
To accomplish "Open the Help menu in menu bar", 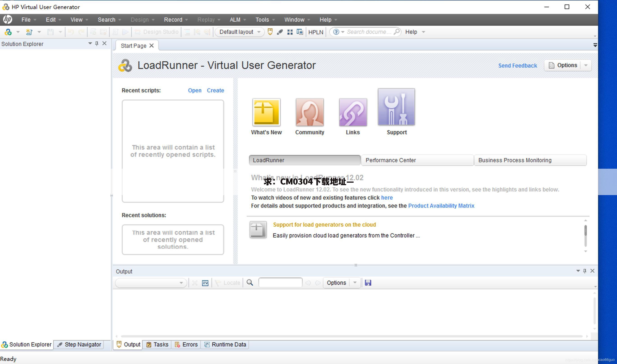I will (328, 20).
